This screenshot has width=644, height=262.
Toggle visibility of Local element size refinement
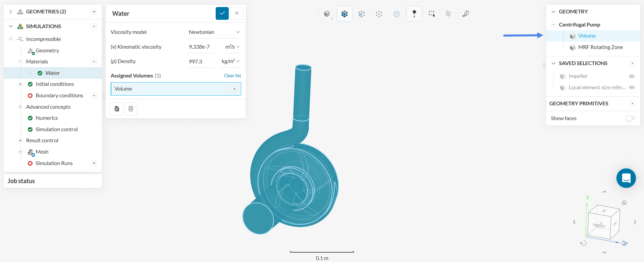click(632, 88)
